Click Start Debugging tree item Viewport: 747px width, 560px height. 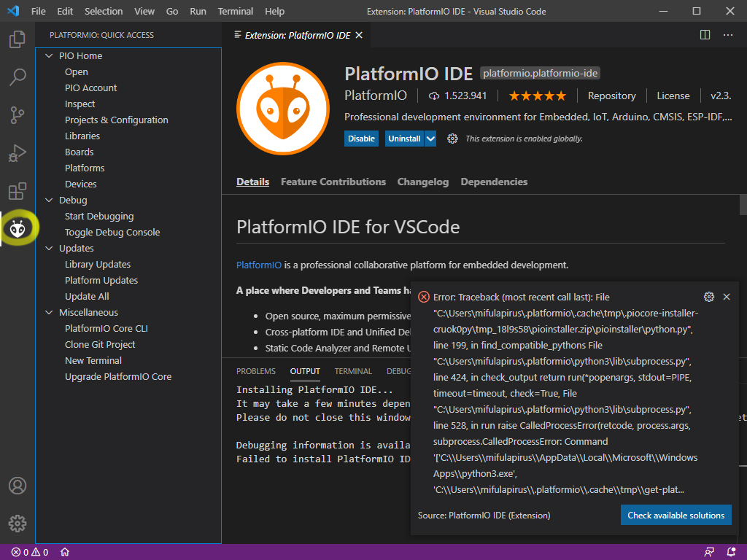tap(99, 216)
